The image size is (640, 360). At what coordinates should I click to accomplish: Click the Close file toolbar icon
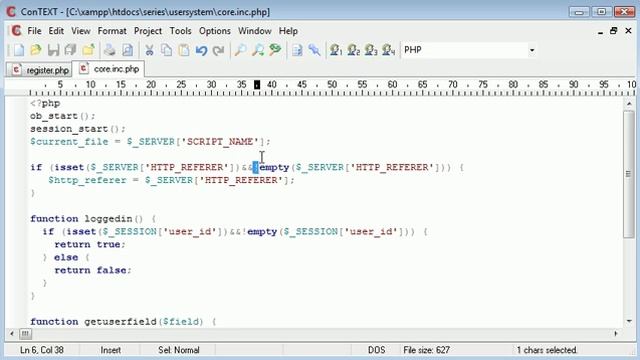[x=88, y=50]
